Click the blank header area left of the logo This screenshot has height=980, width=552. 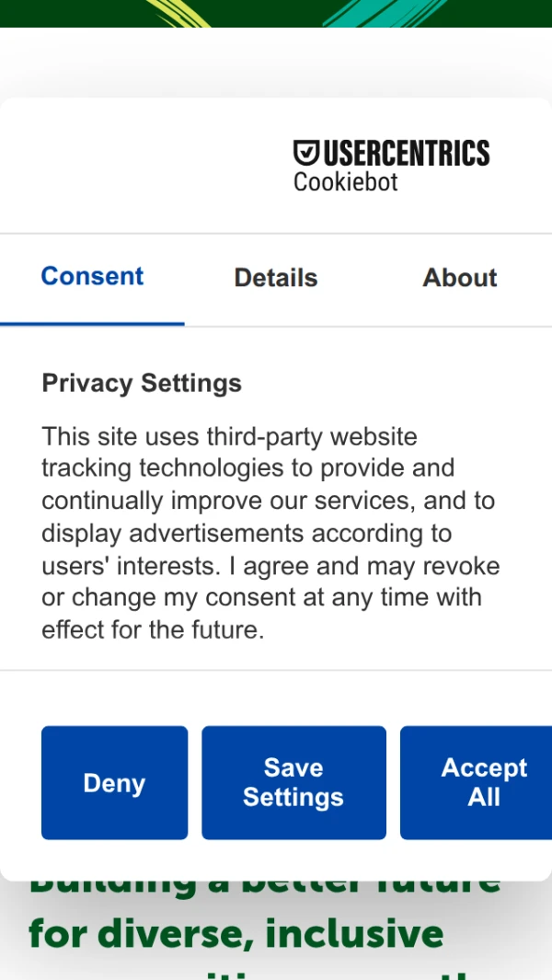pos(138,166)
